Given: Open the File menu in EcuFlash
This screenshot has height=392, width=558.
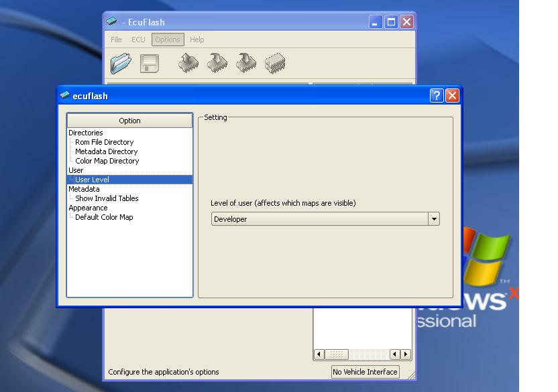Looking at the screenshot, I should (x=116, y=40).
